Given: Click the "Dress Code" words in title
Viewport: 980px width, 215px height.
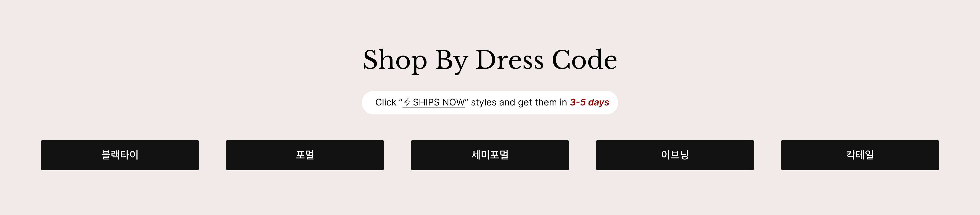Looking at the screenshot, I should (546, 60).
